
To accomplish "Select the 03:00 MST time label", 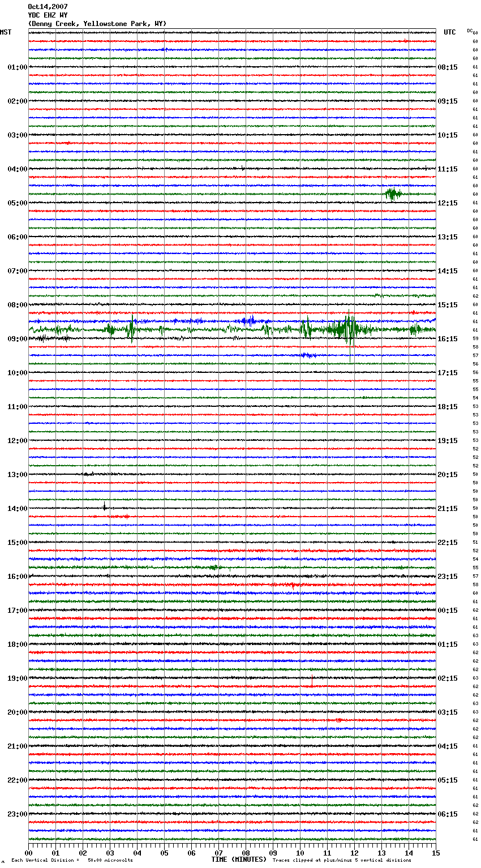I will pos(18,135).
